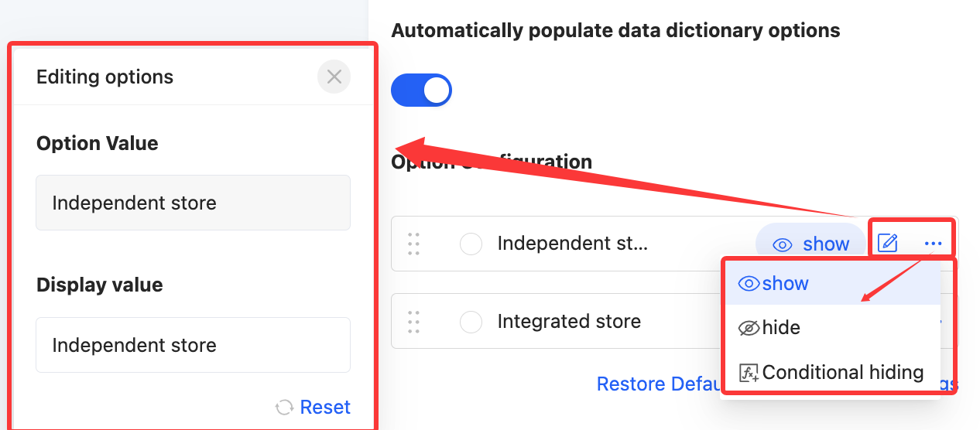The image size is (980, 430).
Task: Click the Integrated store option label
Action: 569,321
